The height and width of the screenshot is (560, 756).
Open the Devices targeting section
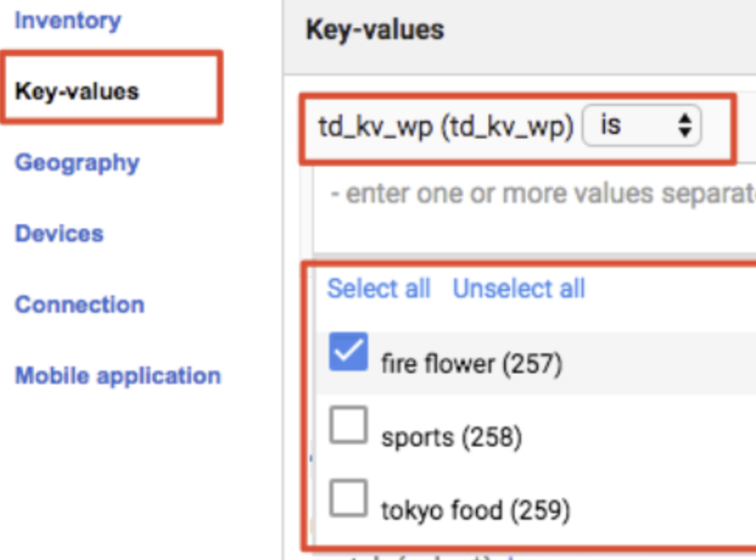point(59,233)
